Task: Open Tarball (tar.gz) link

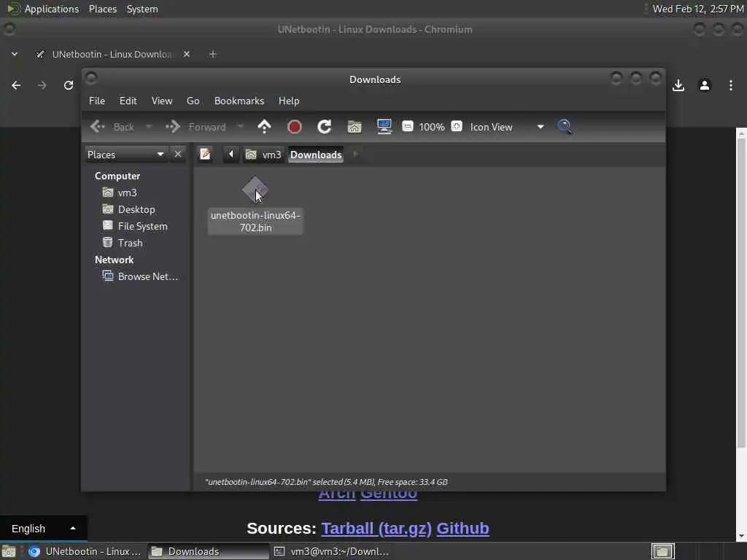Action: tap(376, 528)
